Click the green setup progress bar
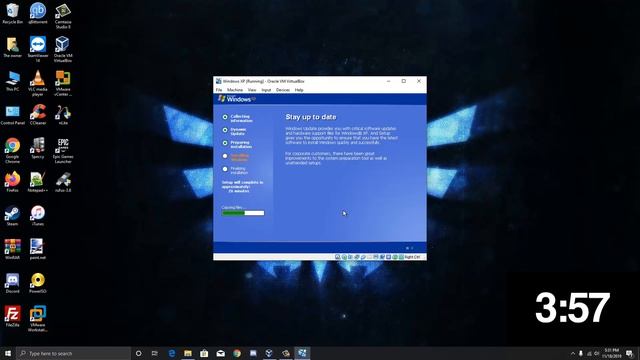The width and height of the screenshot is (640, 360). coord(243,213)
